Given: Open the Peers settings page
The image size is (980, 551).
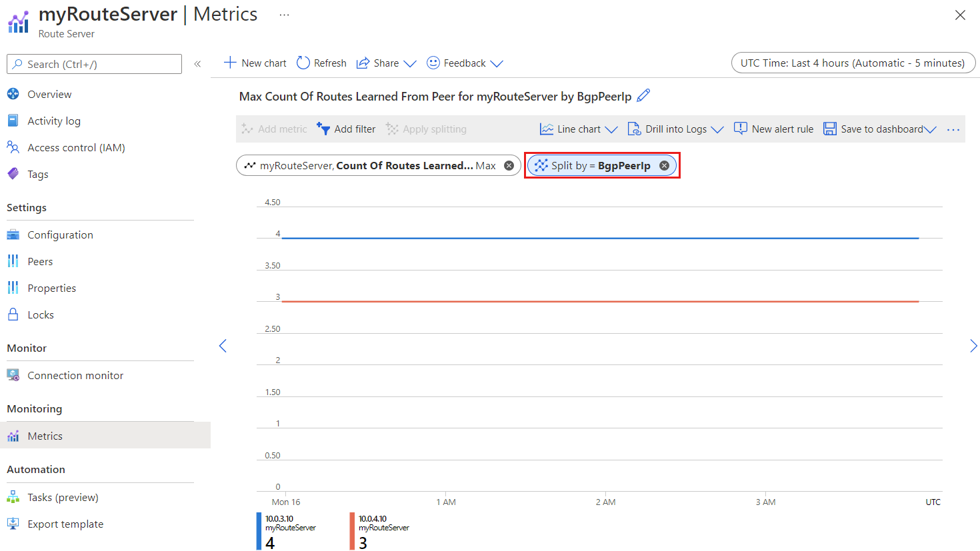Looking at the screenshot, I should click(x=39, y=261).
